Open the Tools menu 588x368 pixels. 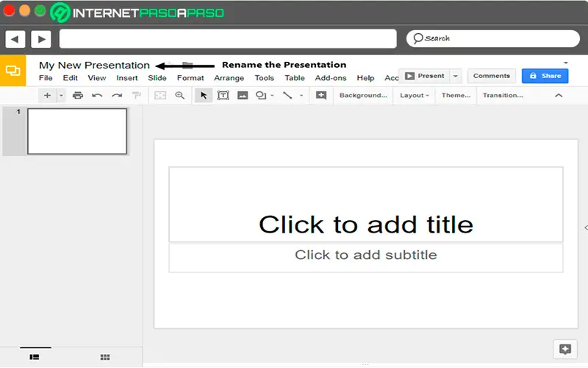pyautogui.click(x=265, y=78)
